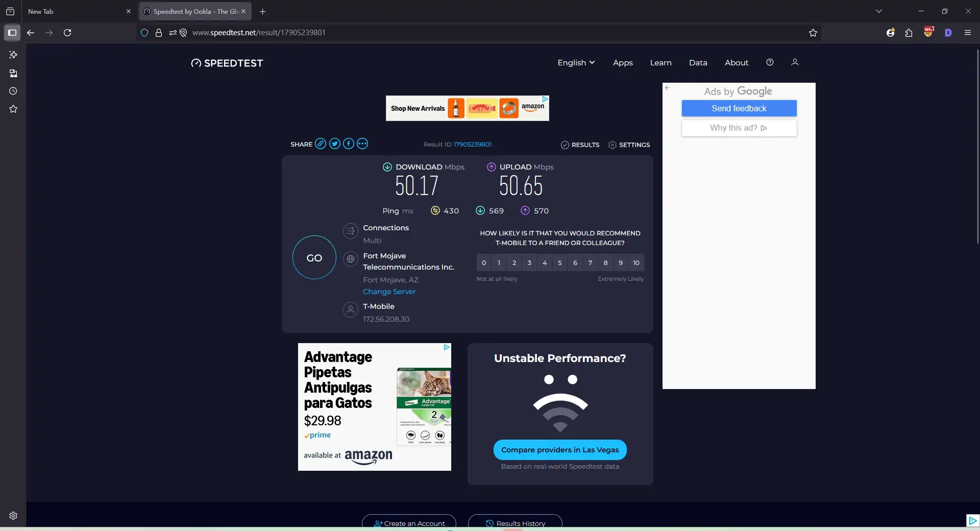Viewport: 980px width, 531px height.
Task: Open the extensions puzzle icon
Action: (909, 33)
